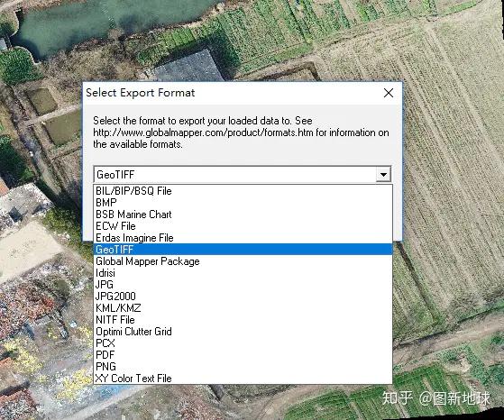The height and width of the screenshot is (420, 504).
Task: Choose KML/KMZ format entry
Action: point(243,308)
